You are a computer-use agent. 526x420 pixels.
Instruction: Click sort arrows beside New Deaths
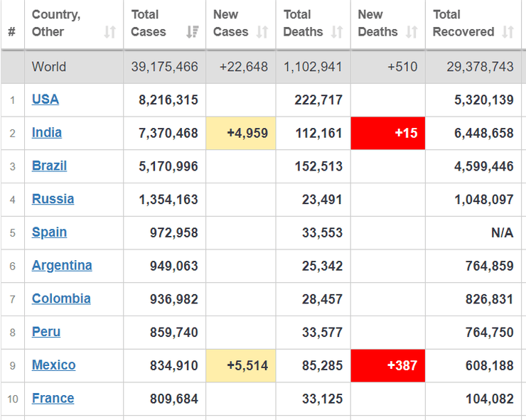412,32
